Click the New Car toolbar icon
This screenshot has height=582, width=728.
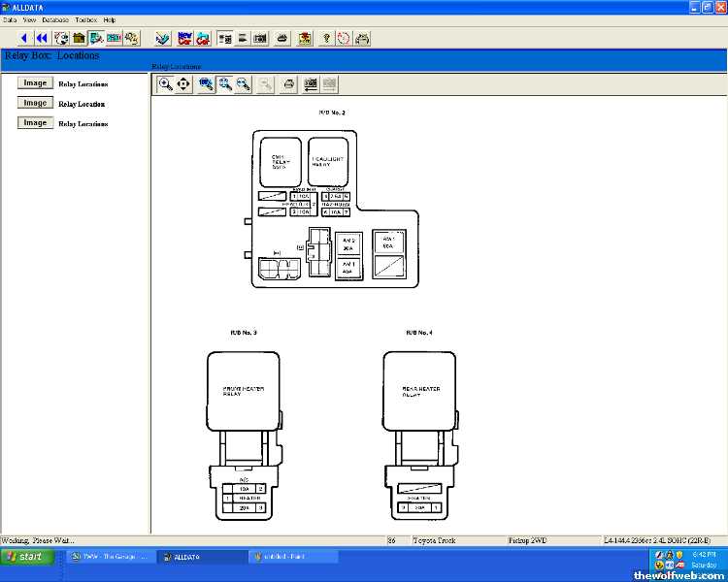point(183,38)
